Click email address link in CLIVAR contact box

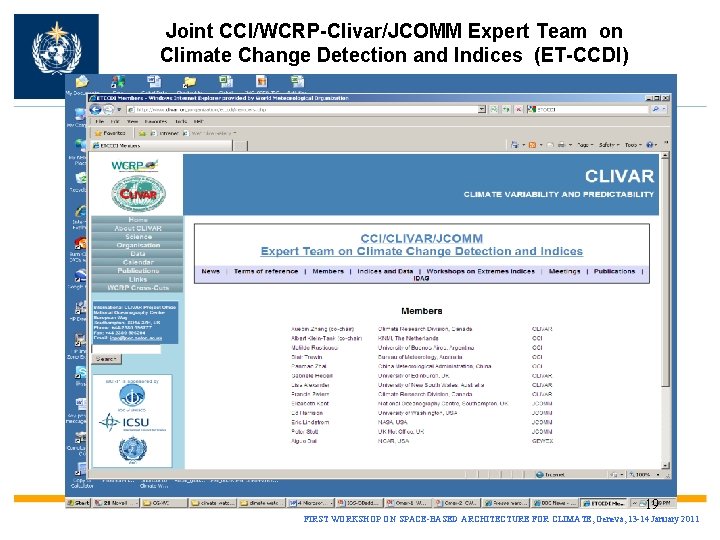[135, 338]
